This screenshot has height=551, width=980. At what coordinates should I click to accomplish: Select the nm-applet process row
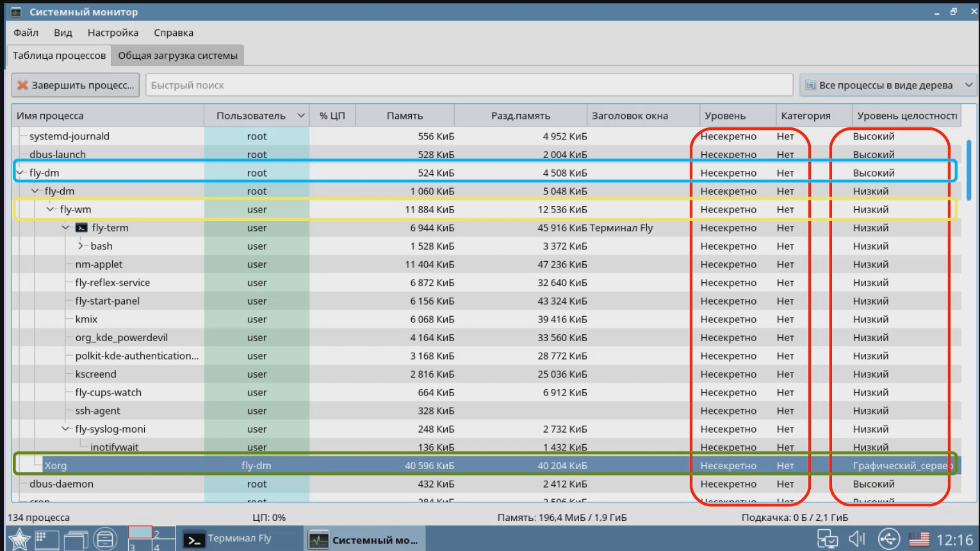tap(487, 264)
